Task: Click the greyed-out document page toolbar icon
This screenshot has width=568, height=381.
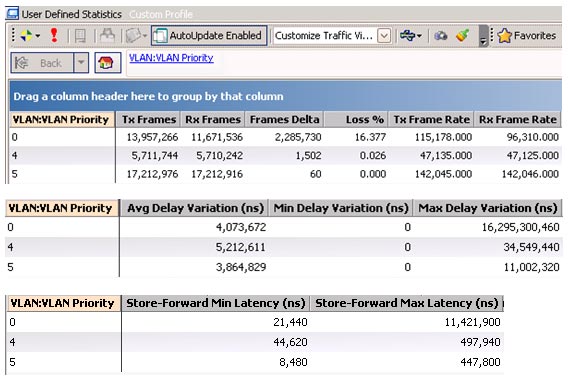Action: point(80,36)
